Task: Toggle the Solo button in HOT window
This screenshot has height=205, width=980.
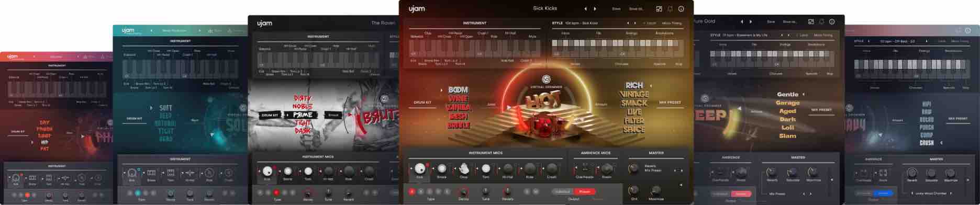Action: coord(527,192)
